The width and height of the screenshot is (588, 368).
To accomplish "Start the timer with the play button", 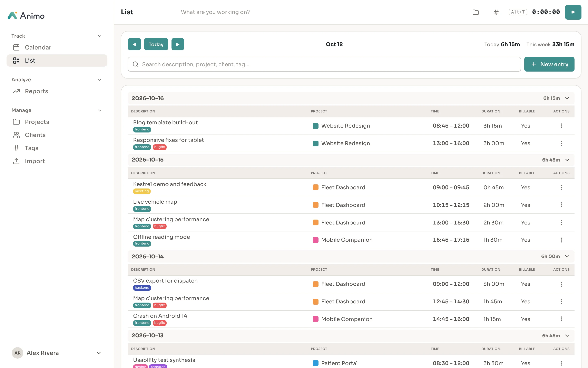I will (x=573, y=12).
